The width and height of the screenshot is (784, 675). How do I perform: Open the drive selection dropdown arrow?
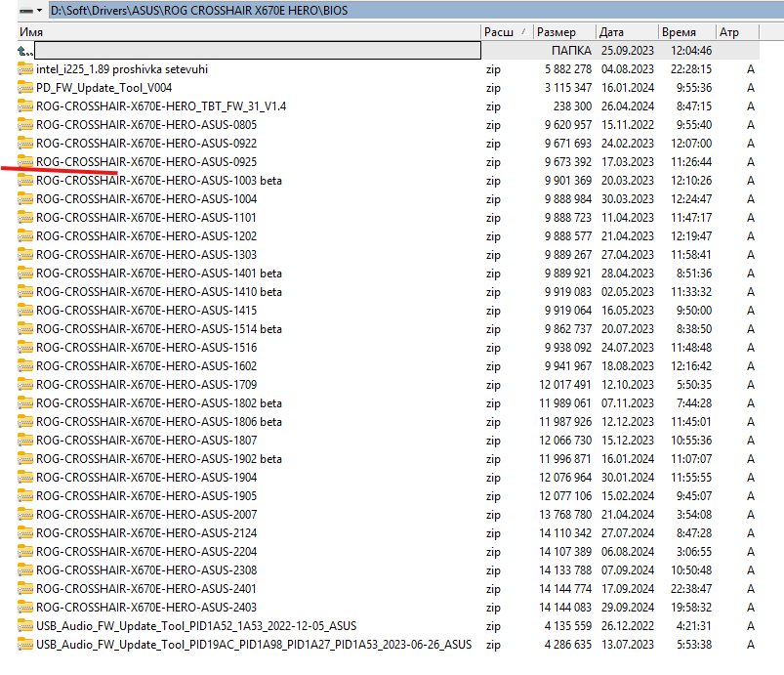coord(39,10)
